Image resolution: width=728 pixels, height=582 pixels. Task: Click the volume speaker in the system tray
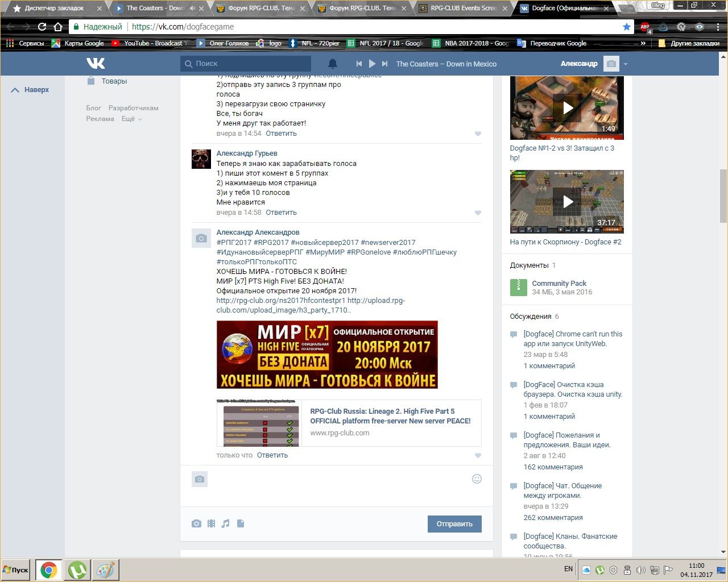tap(640, 569)
